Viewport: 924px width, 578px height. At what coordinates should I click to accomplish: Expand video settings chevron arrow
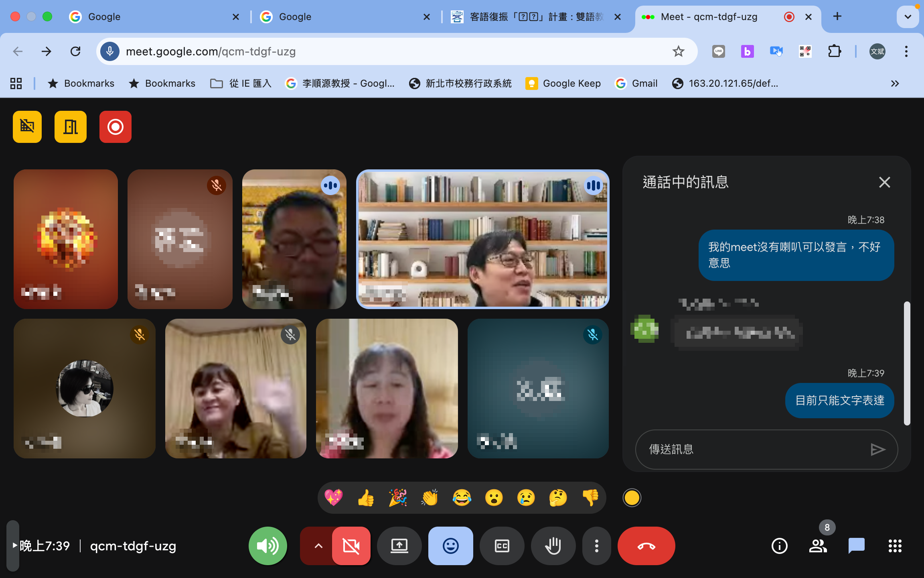[x=318, y=546]
